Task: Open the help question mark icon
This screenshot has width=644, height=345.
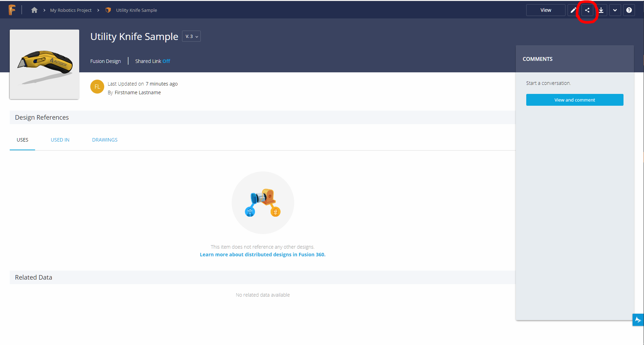Action: (x=629, y=10)
